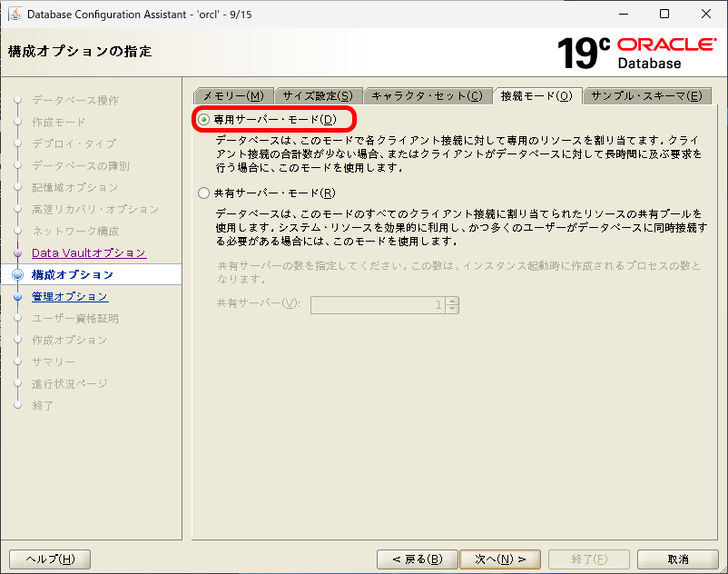Viewport: 728px width, 574px height.
Task: Click the bullet icon next to 管理オプション
Action: click(x=19, y=297)
